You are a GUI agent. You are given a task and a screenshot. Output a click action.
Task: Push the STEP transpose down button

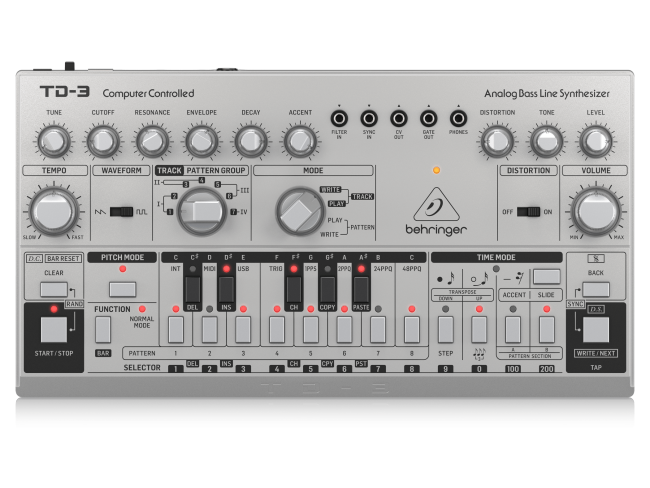pos(446,330)
